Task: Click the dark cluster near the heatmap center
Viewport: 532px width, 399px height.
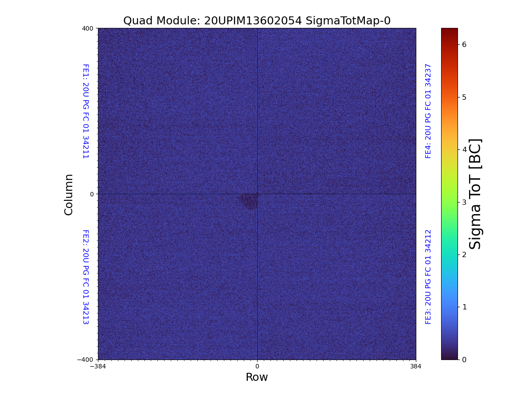Action: coord(249,201)
